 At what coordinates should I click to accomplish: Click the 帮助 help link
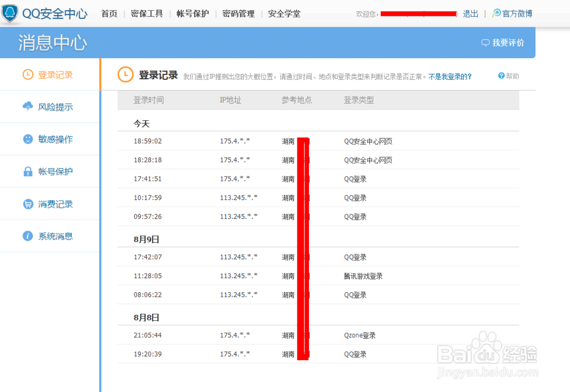tap(512, 76)
